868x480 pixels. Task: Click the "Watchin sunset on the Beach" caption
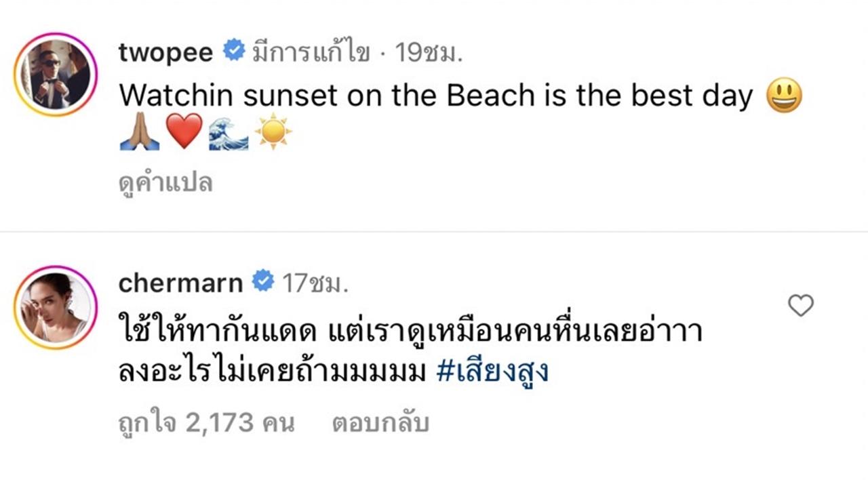point(436,96)
